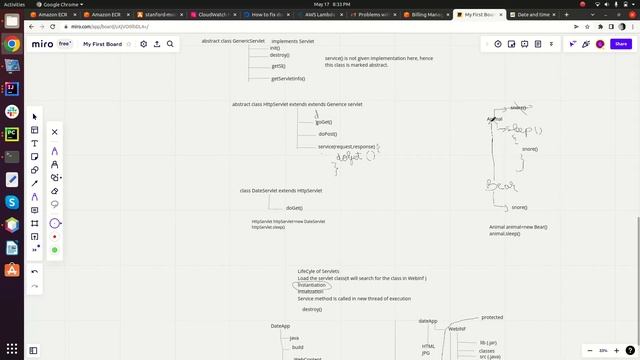The height and width of the screenshot is (360, 640).
Task: Open the voting tool icon
Action: tap(511, 44)
